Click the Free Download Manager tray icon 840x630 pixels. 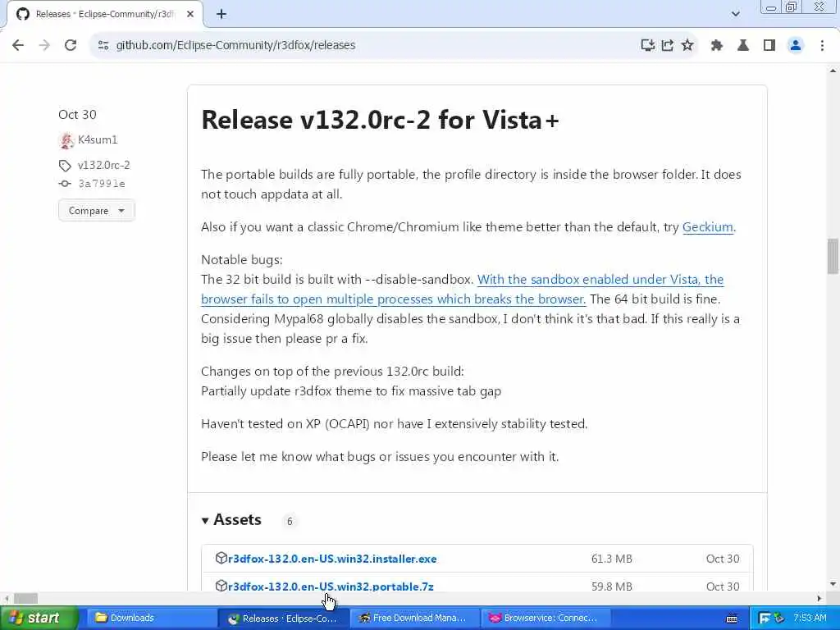click(765, 619)
